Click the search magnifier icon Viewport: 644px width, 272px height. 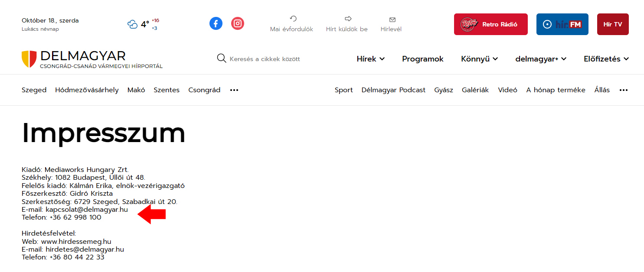[x=222, y=58]
